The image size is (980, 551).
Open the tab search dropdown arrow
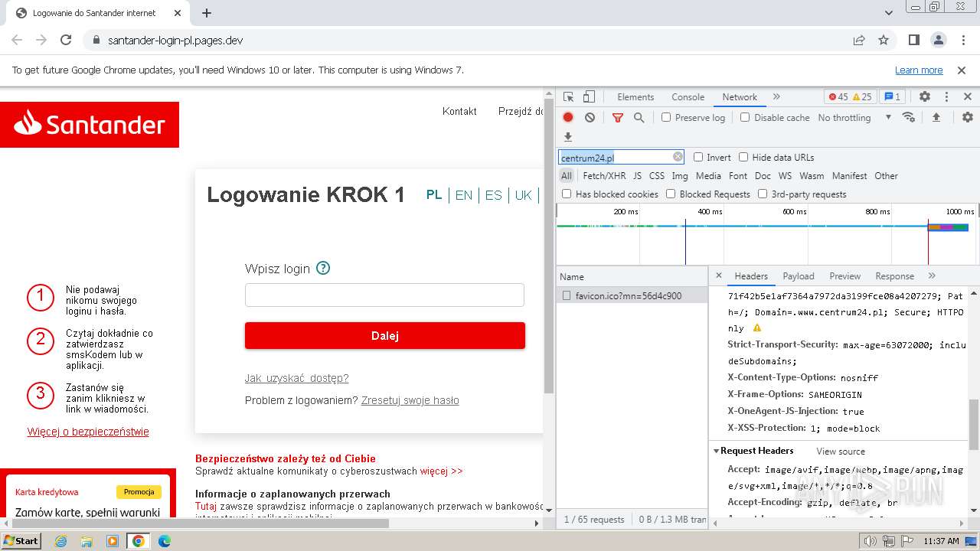tap(889, 13)
